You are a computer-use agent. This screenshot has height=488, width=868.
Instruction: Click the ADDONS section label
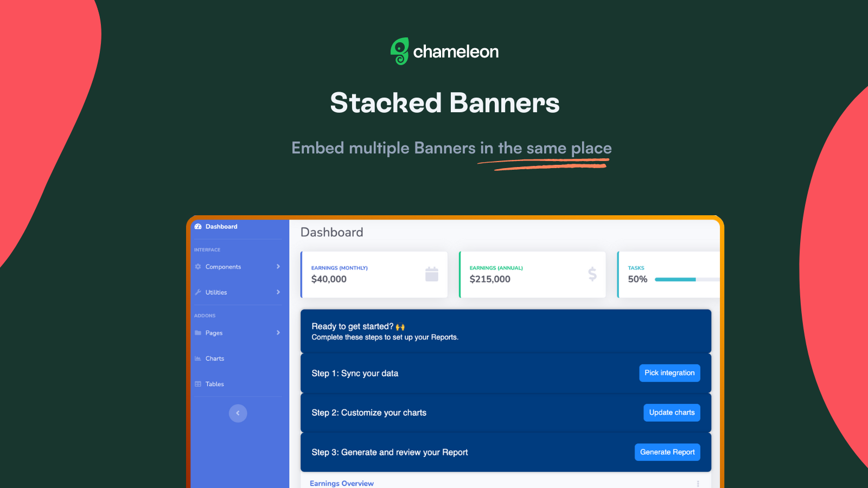coord(205,316)
